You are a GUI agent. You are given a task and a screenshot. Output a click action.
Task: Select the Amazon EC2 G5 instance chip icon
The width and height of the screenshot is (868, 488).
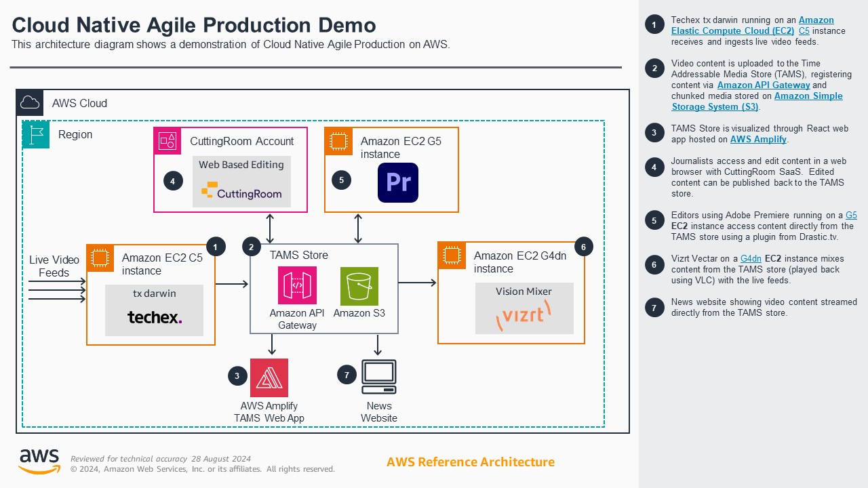click(x=338, y=142)
